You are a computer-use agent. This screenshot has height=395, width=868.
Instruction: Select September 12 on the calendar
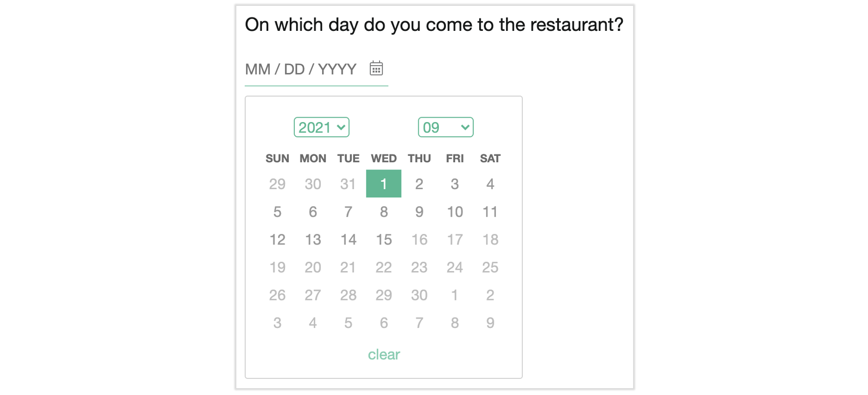pos(277,240)
